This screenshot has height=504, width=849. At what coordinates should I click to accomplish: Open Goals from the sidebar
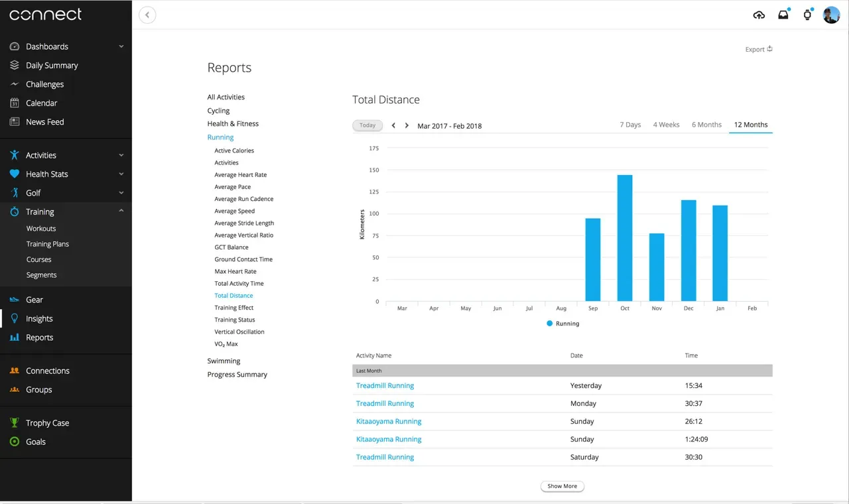(x=36, y=442)
